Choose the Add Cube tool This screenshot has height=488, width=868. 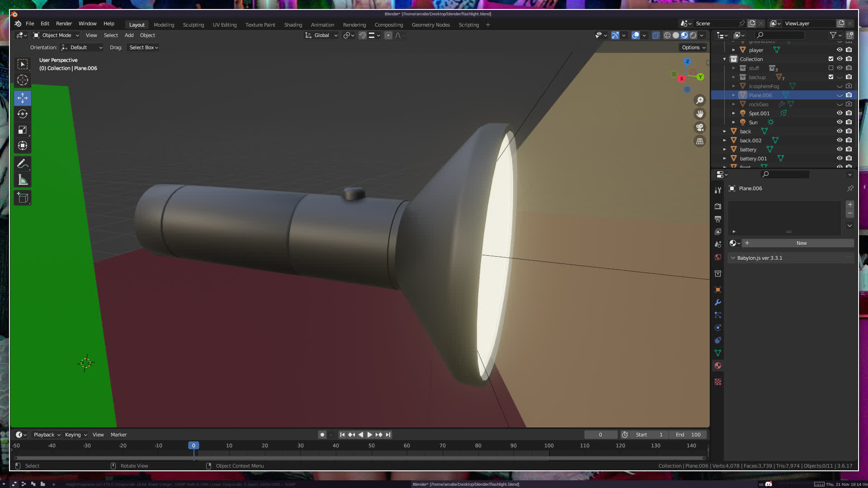pyautogui.click(x=23, y=198)
